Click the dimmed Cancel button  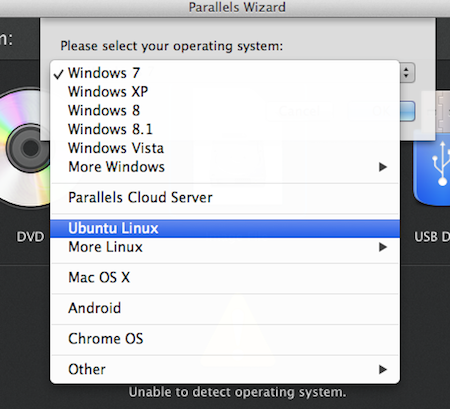point(299,111)
